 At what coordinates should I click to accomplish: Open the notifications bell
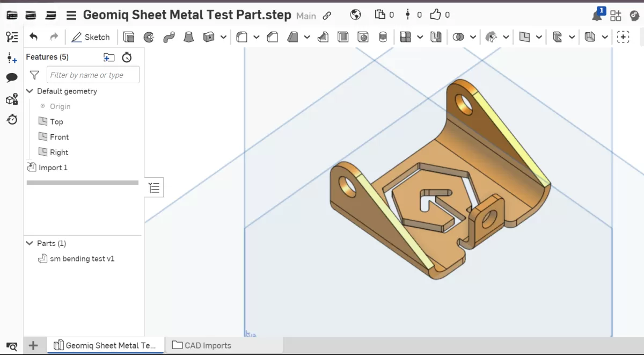(597, 16)
